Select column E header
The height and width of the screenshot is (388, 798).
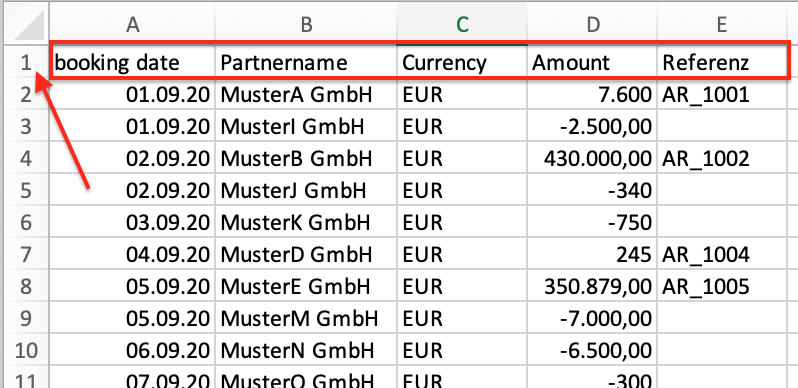[x=722, y=24]
